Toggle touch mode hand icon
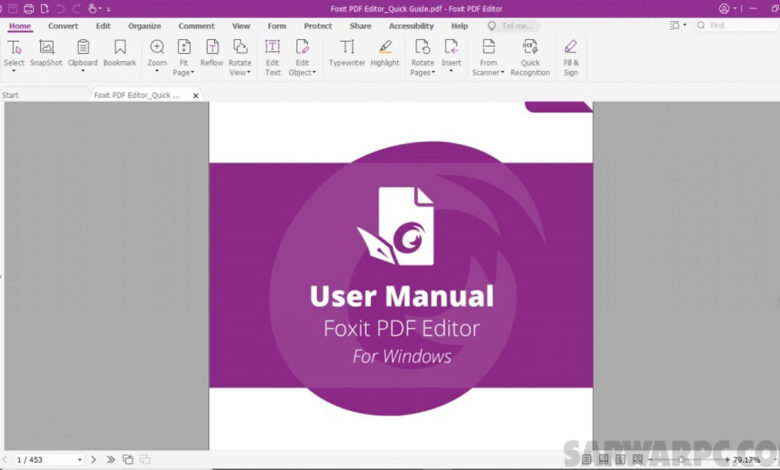This screenshot has height=470, width=780. coord(92,8)
